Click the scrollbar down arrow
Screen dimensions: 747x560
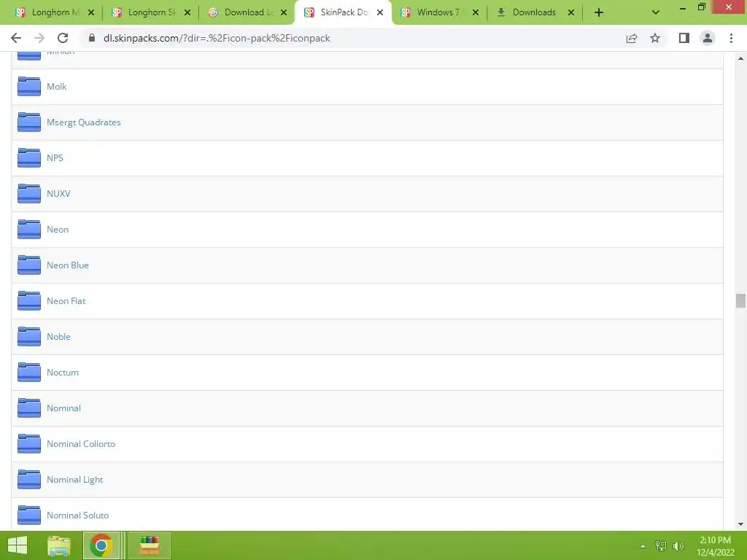[740, 524]
